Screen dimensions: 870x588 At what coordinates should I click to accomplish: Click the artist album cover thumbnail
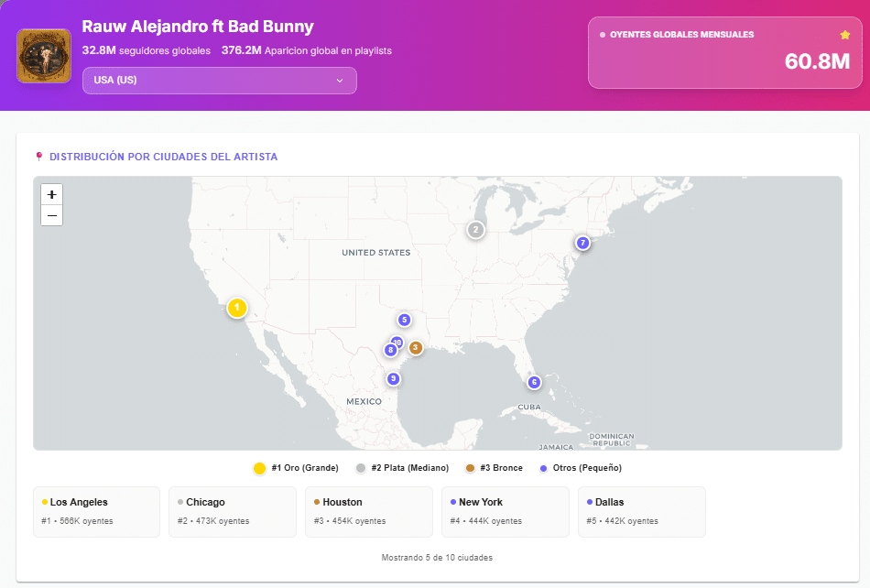pyautogui.click(x=44, y=55)
